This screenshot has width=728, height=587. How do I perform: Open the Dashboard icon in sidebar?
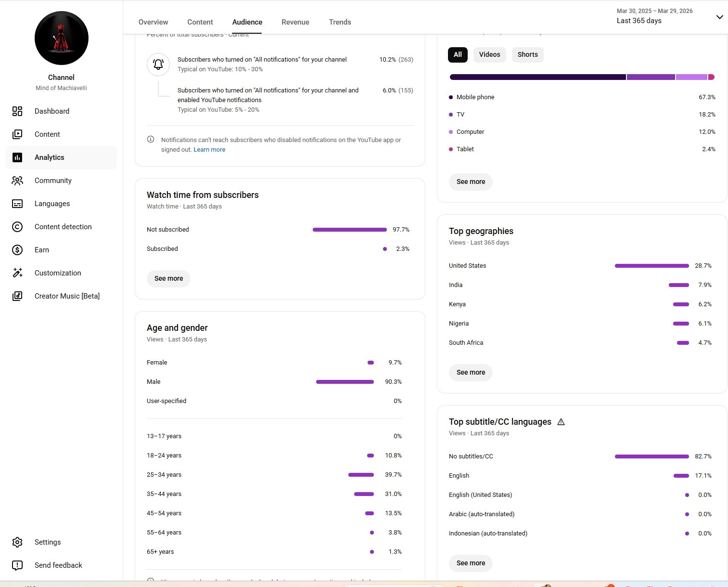point(17,111)
